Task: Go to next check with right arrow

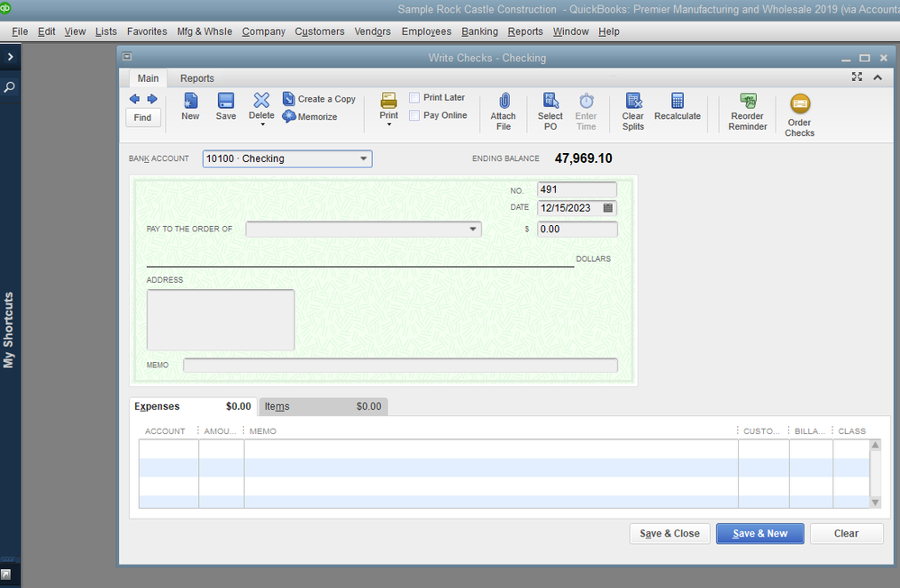Action: (x=152, y=99)
